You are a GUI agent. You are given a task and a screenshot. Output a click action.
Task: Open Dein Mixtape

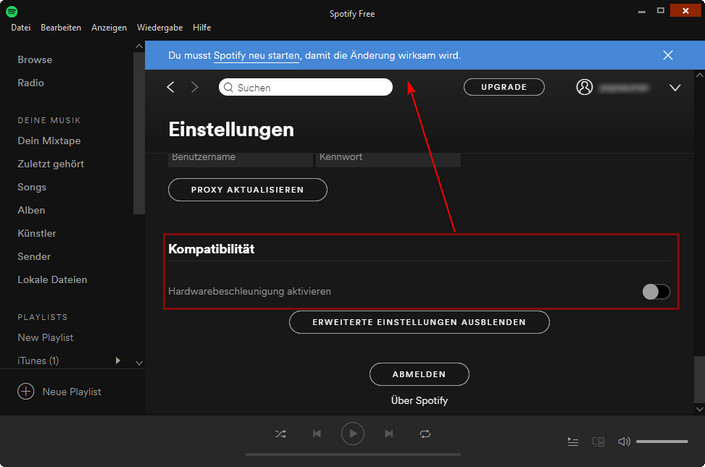49,141
